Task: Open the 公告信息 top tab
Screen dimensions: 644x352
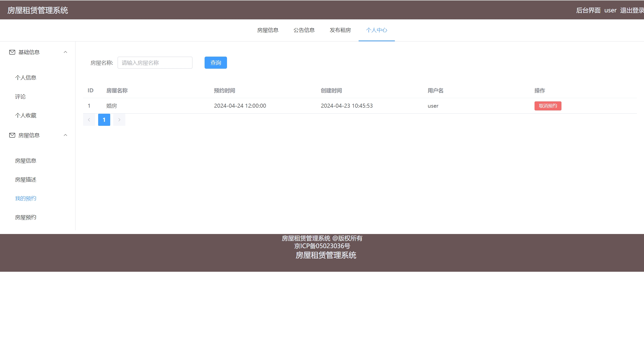Action: (x=304, y=30)
